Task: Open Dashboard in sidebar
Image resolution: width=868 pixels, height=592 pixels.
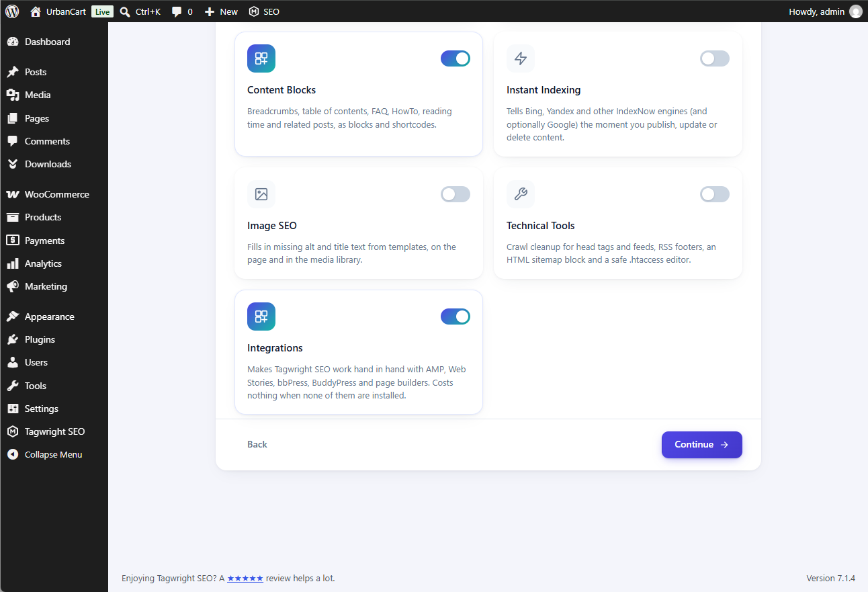Action: coord(54,42)
